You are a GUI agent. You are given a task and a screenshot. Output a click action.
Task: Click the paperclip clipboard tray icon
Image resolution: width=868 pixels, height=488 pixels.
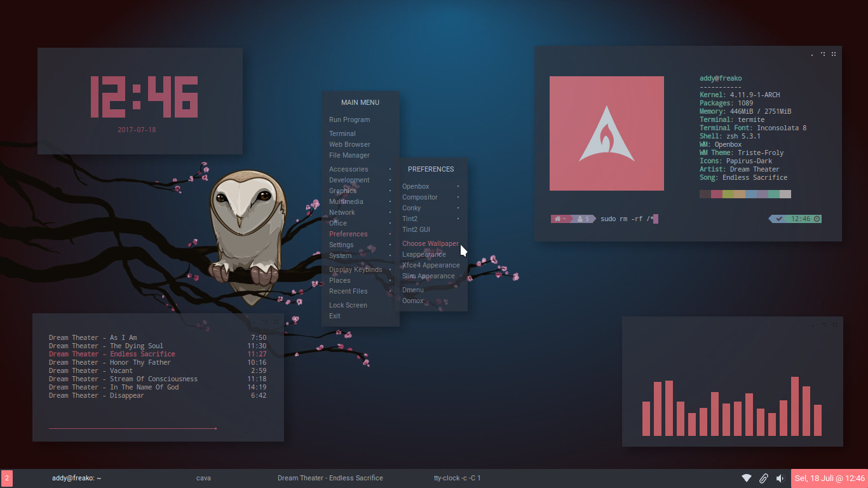coord(764,478)
